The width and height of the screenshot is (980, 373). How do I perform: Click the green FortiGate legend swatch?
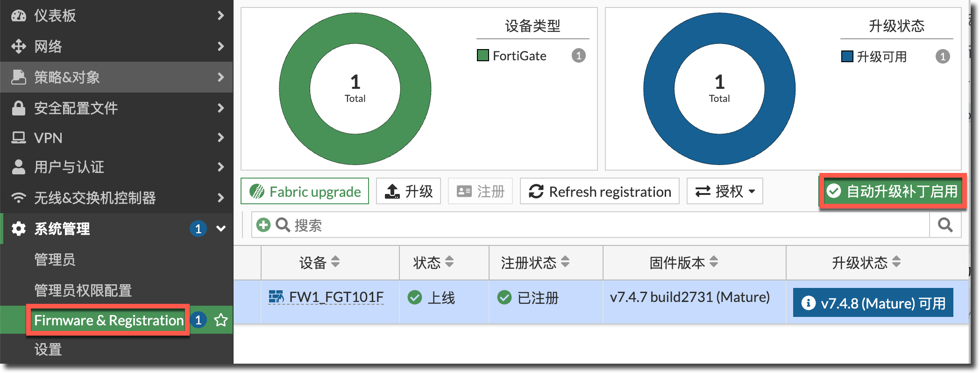pos(483,56)
